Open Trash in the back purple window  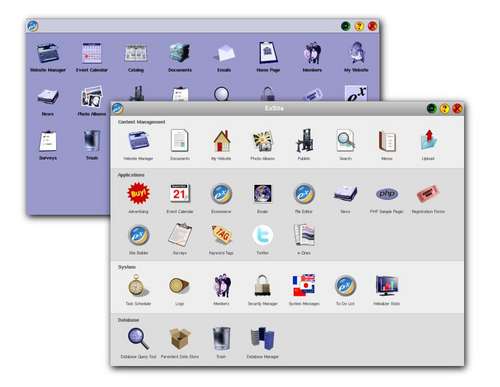[x=92, y=141]
